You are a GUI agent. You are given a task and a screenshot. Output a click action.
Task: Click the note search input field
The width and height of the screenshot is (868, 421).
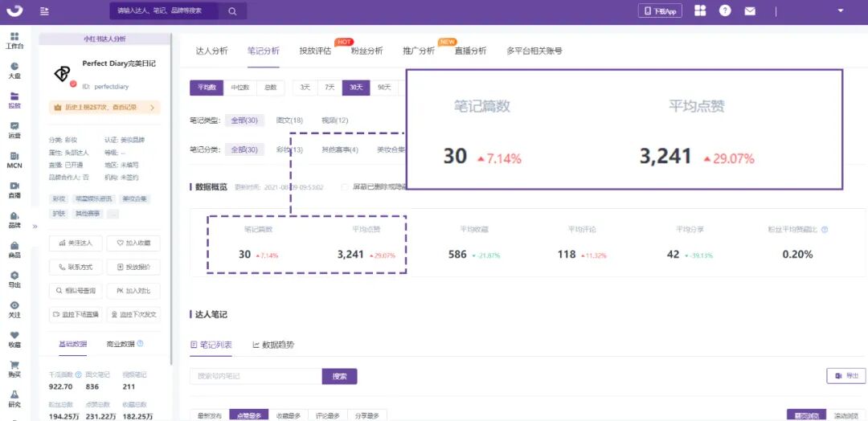256,376
